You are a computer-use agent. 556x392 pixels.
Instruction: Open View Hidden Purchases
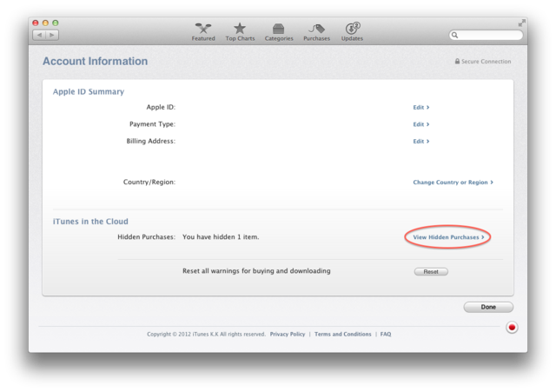(448, 237)
